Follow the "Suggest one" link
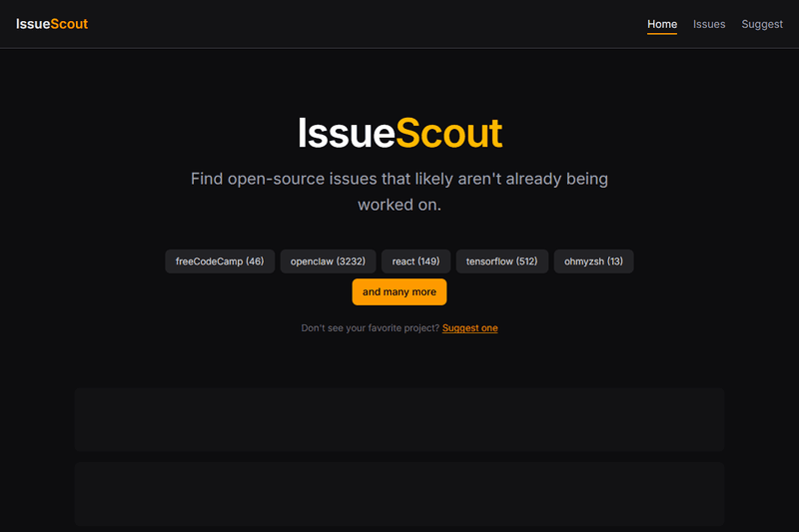Image resolution: width=799 pixels, height=532 pixels. click(x=469, y=327)
